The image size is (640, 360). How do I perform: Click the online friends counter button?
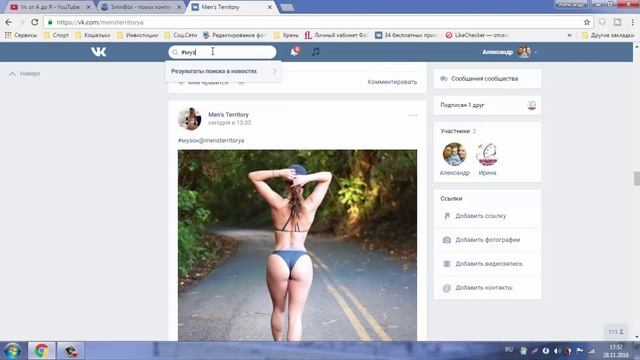[616, 332]
